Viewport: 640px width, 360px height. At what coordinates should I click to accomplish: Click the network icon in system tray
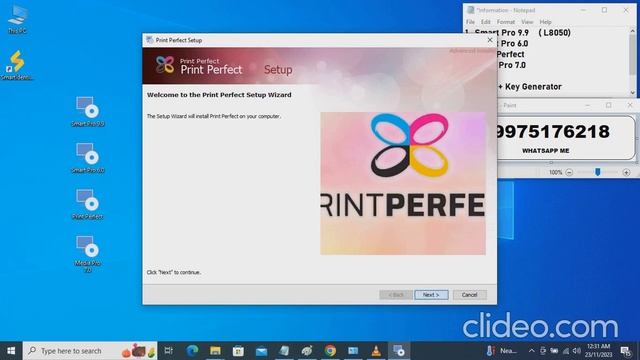coord(566,351)
